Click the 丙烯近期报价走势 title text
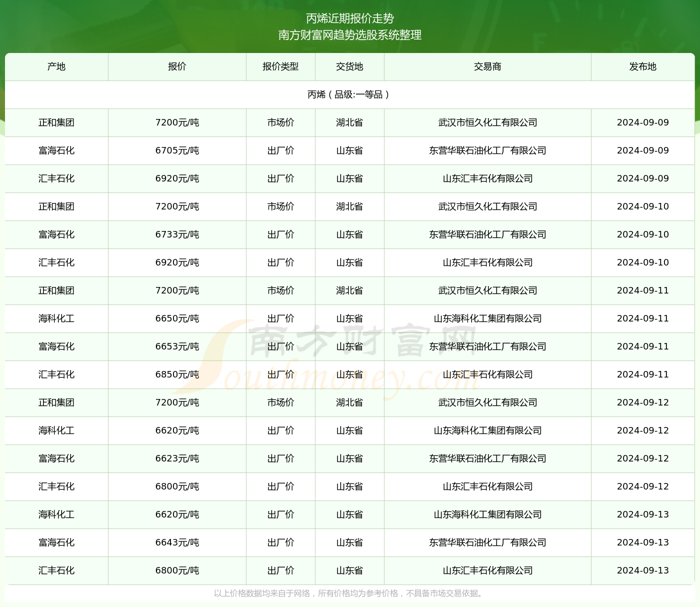 (350, 18)
